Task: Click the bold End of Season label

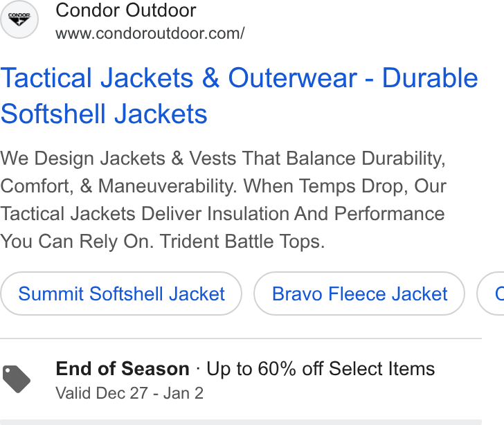Action: 123,368
